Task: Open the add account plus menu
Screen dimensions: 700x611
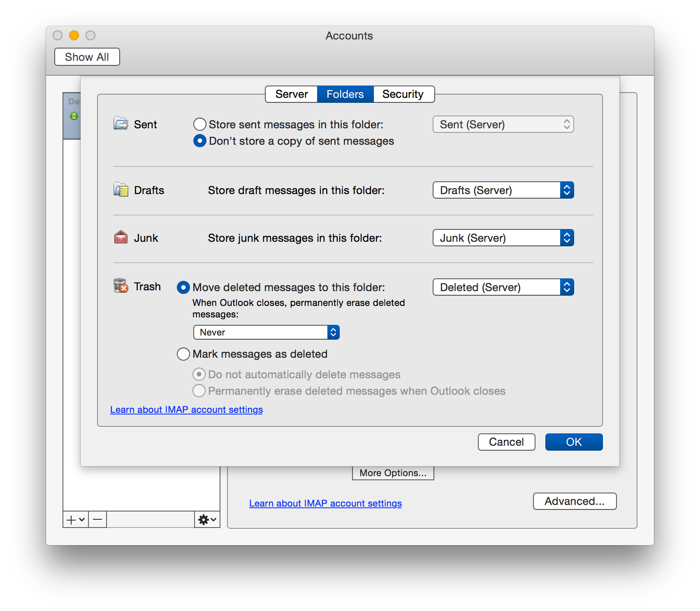Action: point(76,520)
